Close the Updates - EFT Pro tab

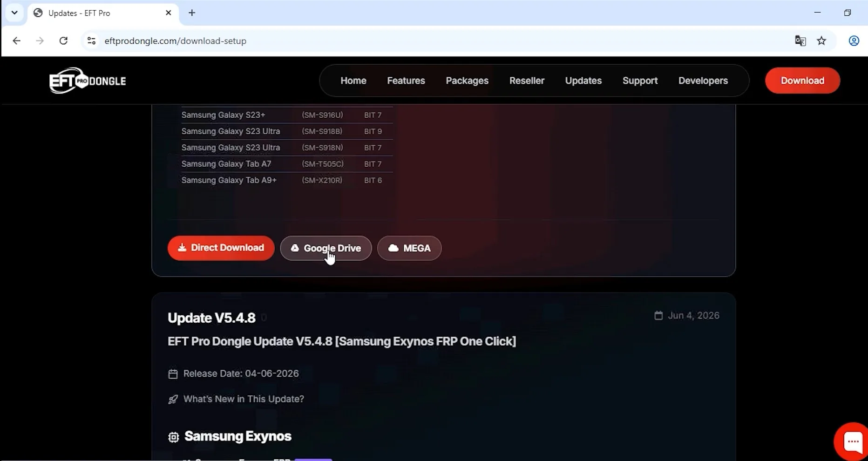(169, 13)
